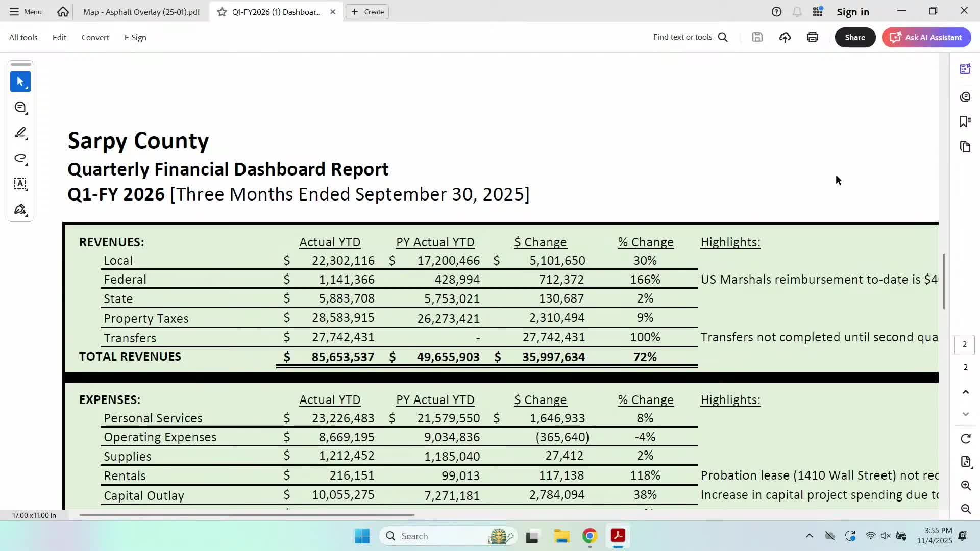
Task: Select the add text box tool
Action: (x=20, y=184)
